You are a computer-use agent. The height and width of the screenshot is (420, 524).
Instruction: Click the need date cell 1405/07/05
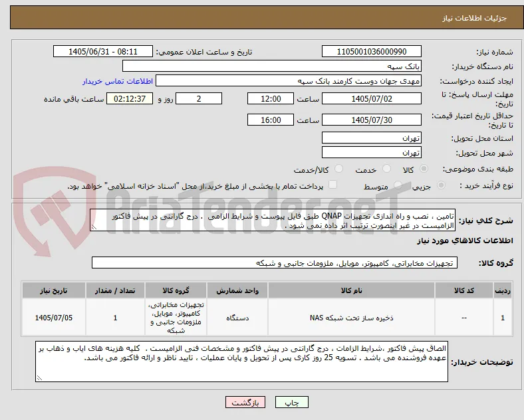(54, 318)
